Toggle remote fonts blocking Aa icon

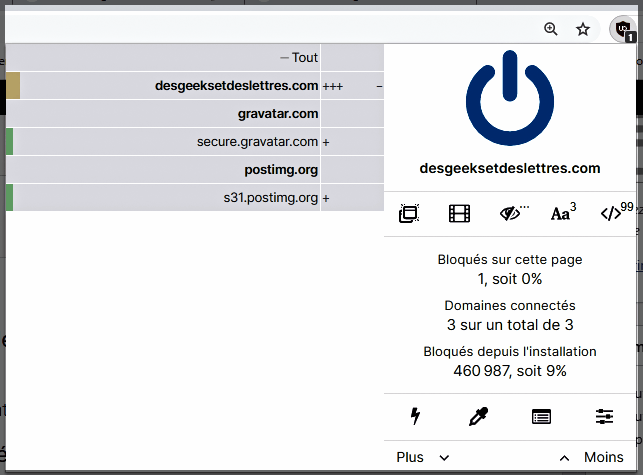(x=563, y=212)
